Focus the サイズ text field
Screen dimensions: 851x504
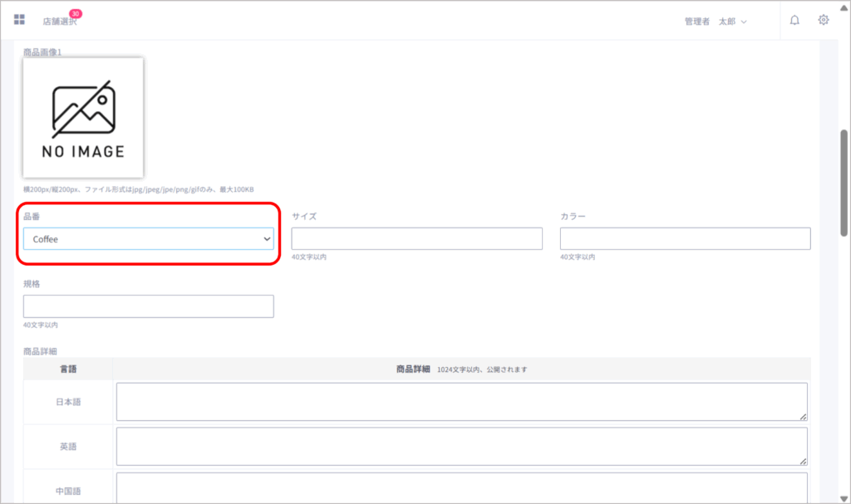point(416,239)
